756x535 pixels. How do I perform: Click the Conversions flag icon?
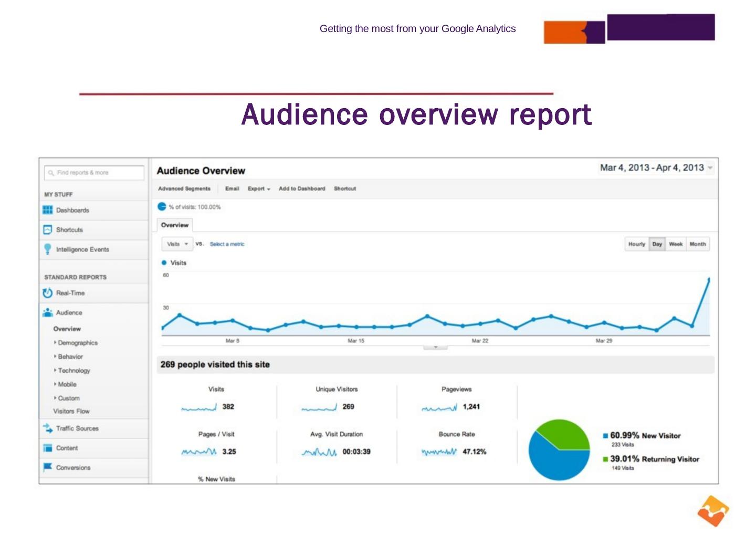coord(47,467)
